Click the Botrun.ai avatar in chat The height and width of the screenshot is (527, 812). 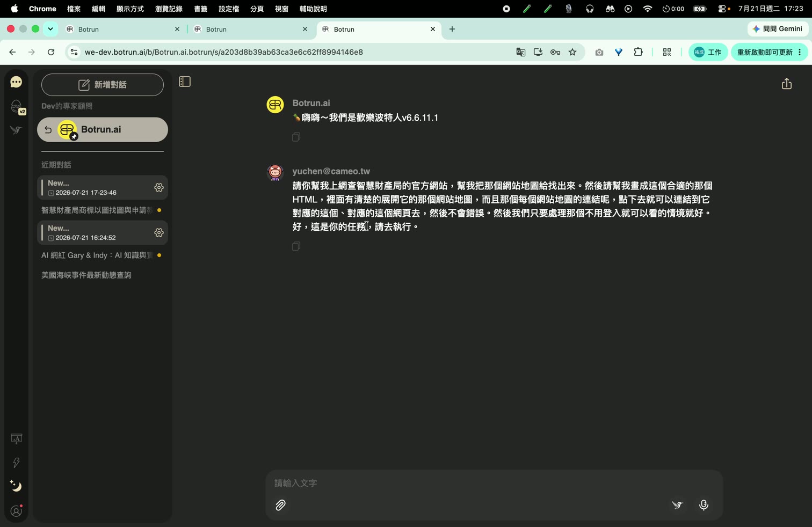coord(275,104)
